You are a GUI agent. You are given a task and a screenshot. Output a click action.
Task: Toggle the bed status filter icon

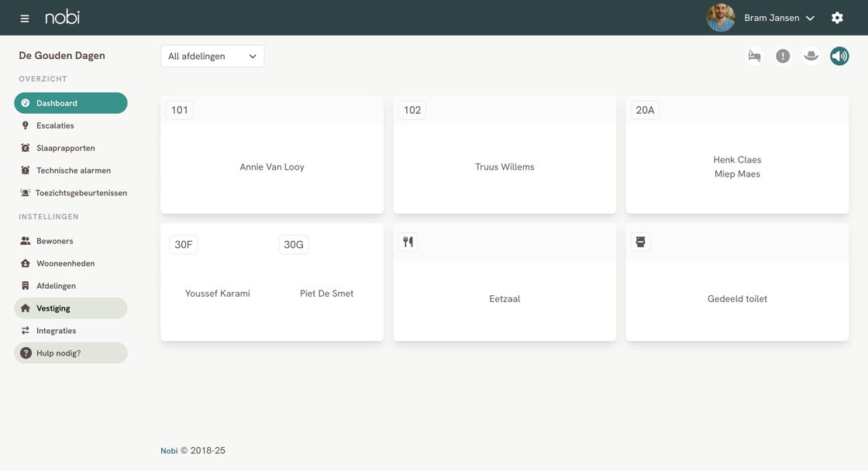pos(755,56)
